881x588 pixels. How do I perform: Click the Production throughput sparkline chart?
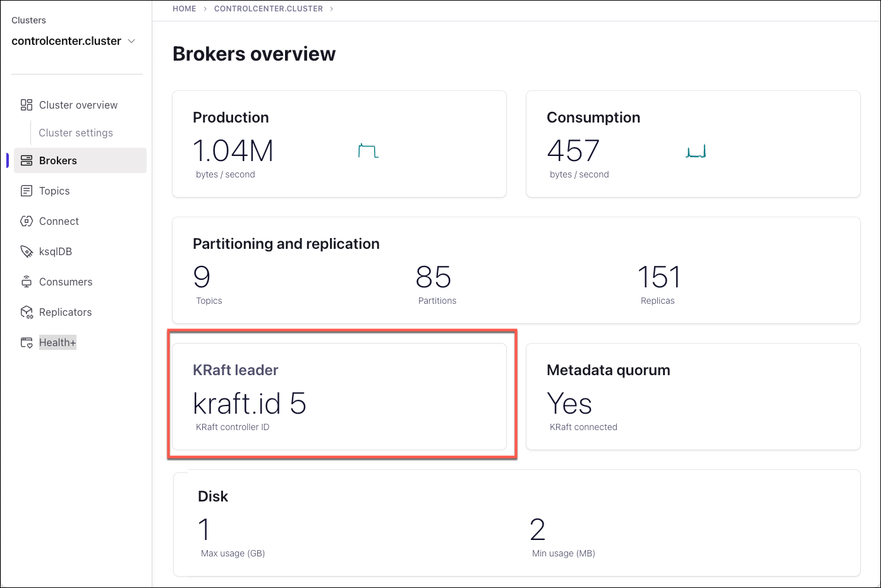pyautogui.click(x=368, y=151)
